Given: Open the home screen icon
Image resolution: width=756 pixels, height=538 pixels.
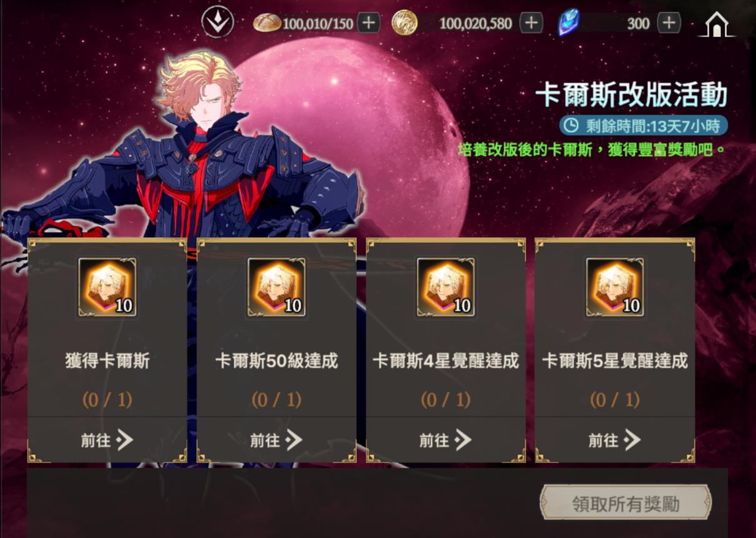Looking at the screenshot, I should point(718,24).
